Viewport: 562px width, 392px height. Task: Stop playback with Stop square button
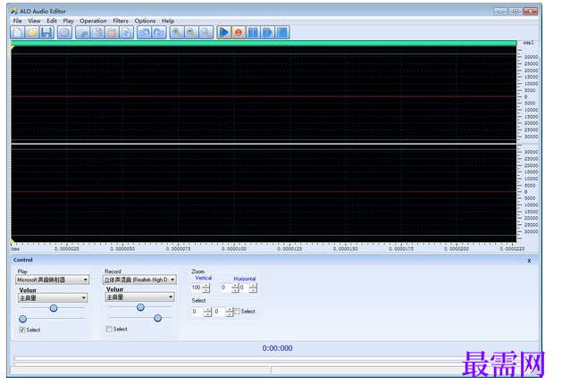282,33
